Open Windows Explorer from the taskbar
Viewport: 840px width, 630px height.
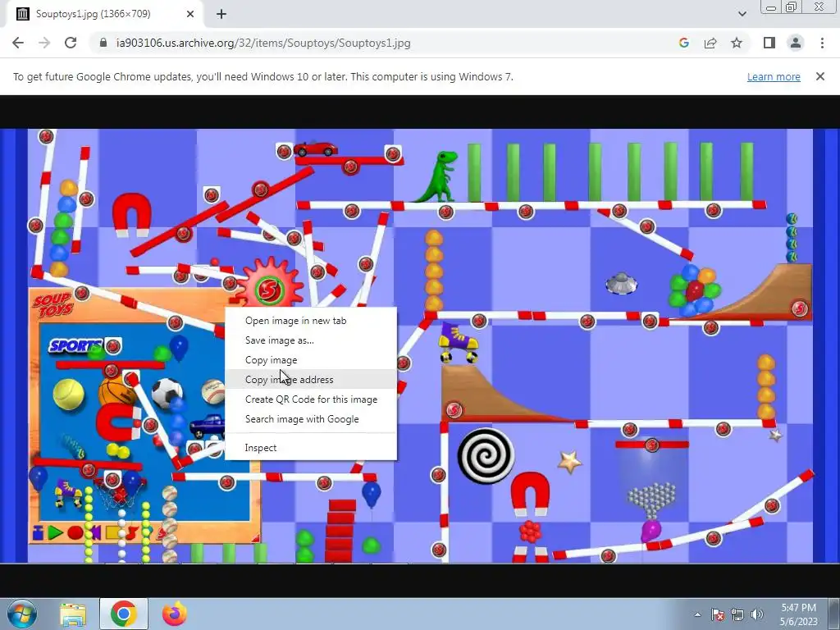pos(73,614)
